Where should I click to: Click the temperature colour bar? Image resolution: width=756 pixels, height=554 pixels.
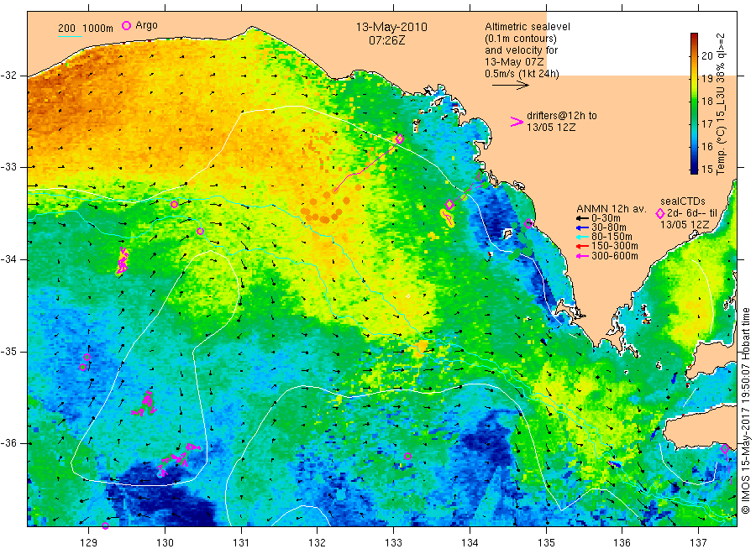pos(694,103)
